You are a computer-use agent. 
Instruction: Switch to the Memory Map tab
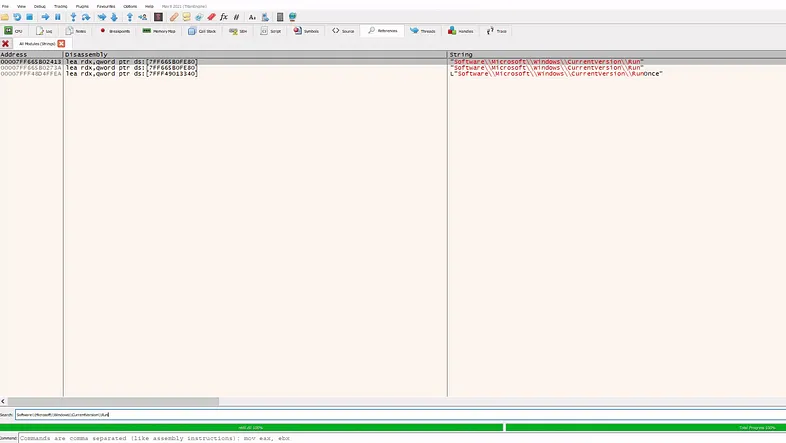[159, 31]
